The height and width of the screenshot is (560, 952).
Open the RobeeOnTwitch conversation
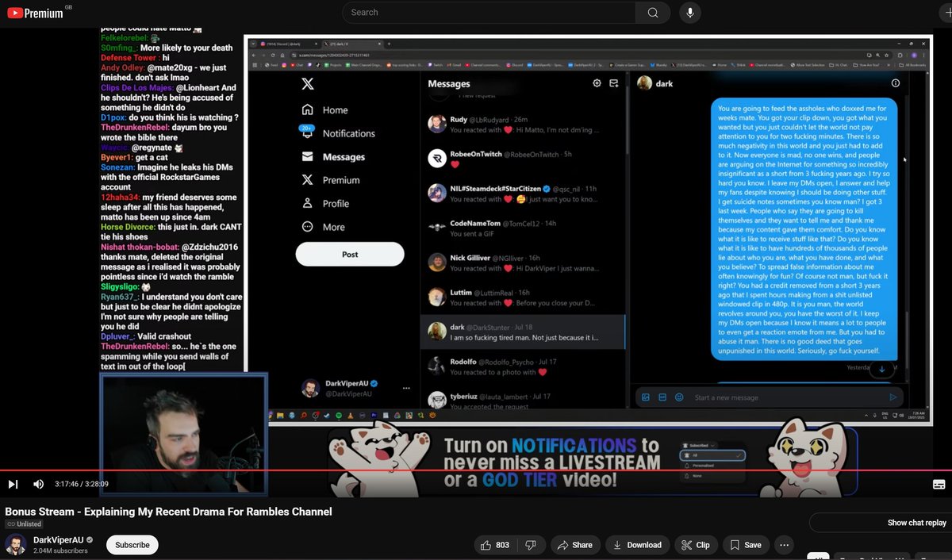523,159
